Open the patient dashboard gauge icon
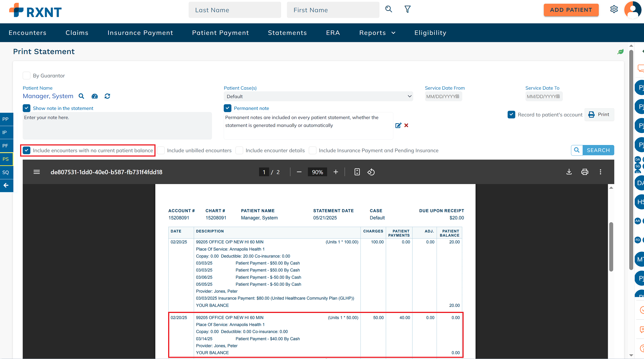The width and height of the screenshot is (644, 359). point(95,96)
